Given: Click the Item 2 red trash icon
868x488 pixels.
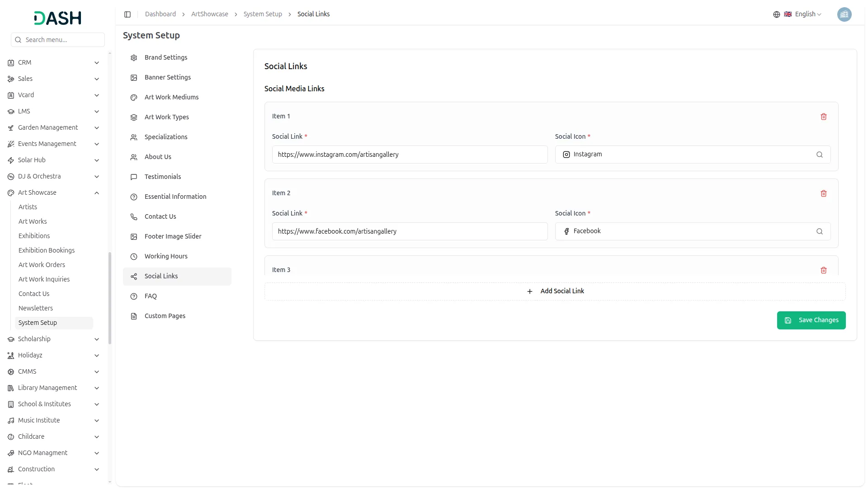Looking at the screenshot, I should tap(823, 193).
